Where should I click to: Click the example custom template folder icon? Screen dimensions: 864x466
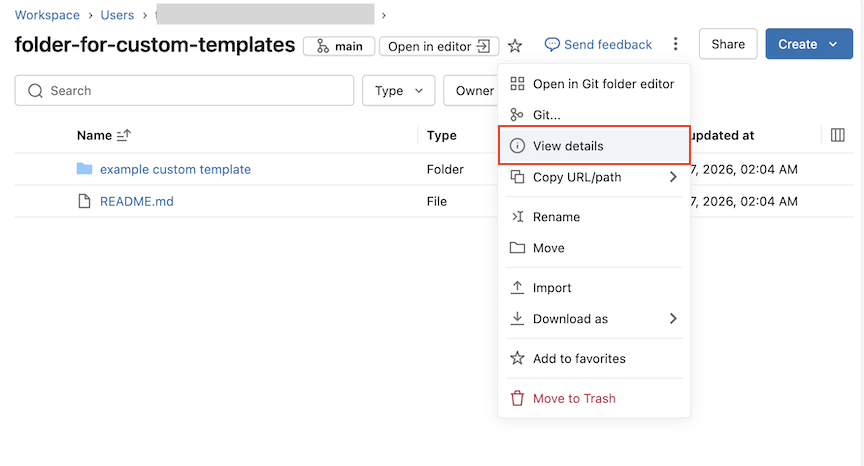pyautogui.click(x=84, y=169)
